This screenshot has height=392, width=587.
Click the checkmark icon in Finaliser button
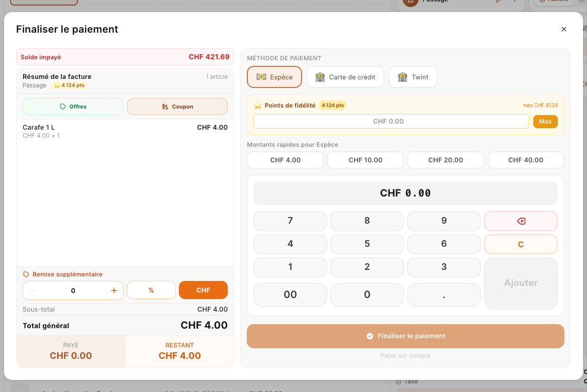tap(370, 336)
